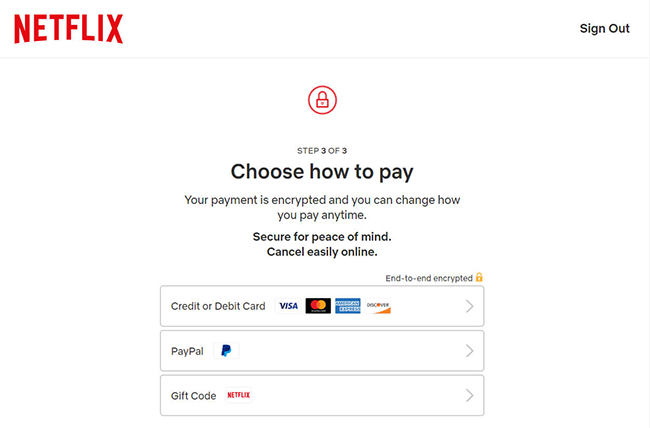Expand Credit or Debit Card chevron arrow
This screenshot has width=650, height=428.
469,306
